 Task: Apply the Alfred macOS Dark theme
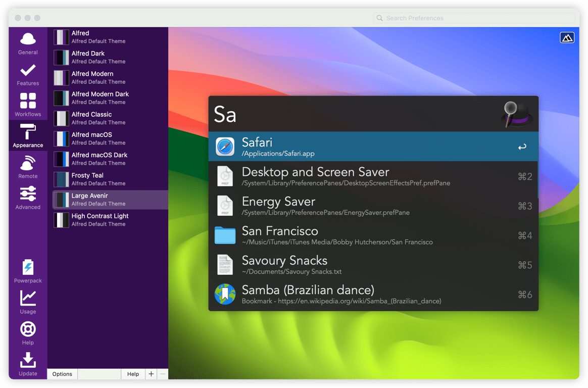[111, 159]
